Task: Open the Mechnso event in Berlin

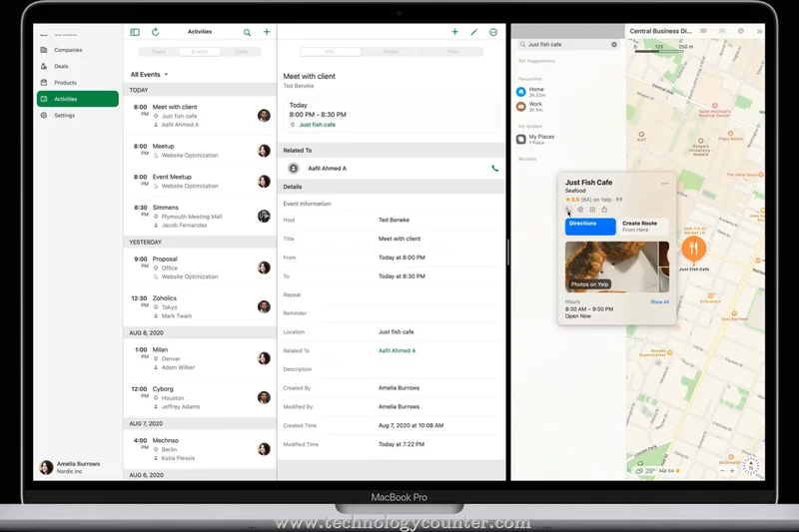Action: (x=200, y=449)
